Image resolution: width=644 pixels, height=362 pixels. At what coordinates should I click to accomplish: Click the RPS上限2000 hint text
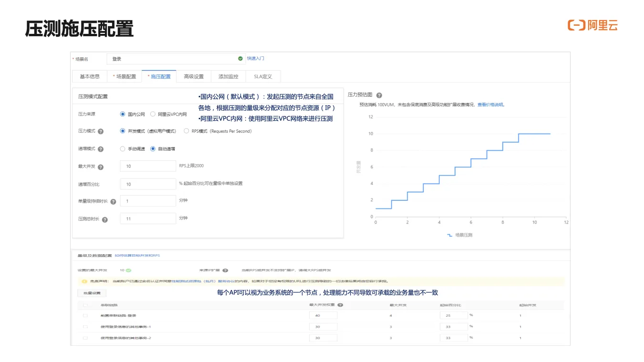click(191, 165)
